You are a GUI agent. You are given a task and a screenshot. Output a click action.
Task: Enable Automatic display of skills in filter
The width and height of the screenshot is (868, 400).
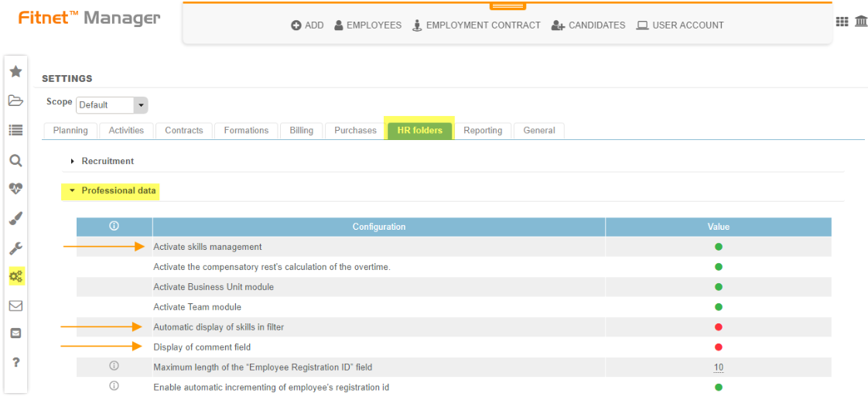tap(718, 327)
